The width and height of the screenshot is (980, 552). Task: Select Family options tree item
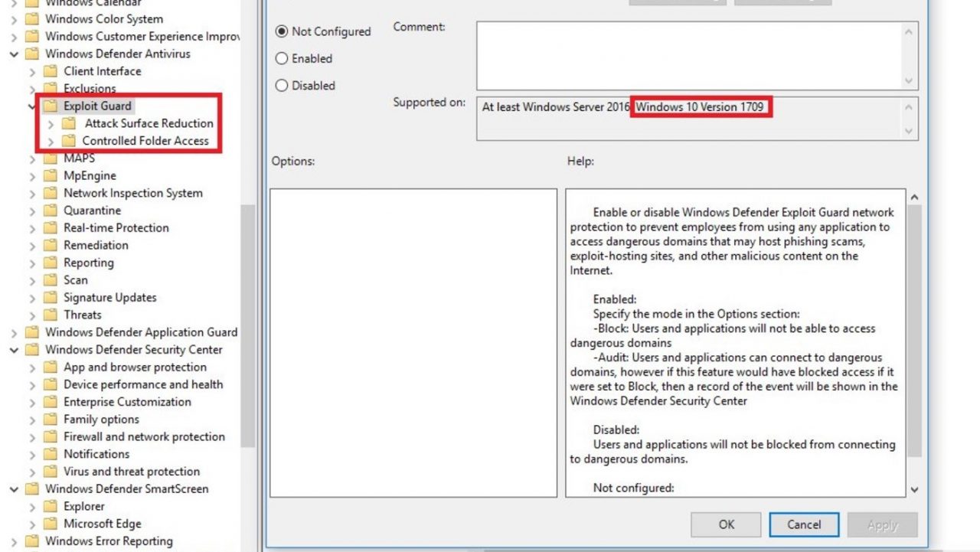[101, 420]
